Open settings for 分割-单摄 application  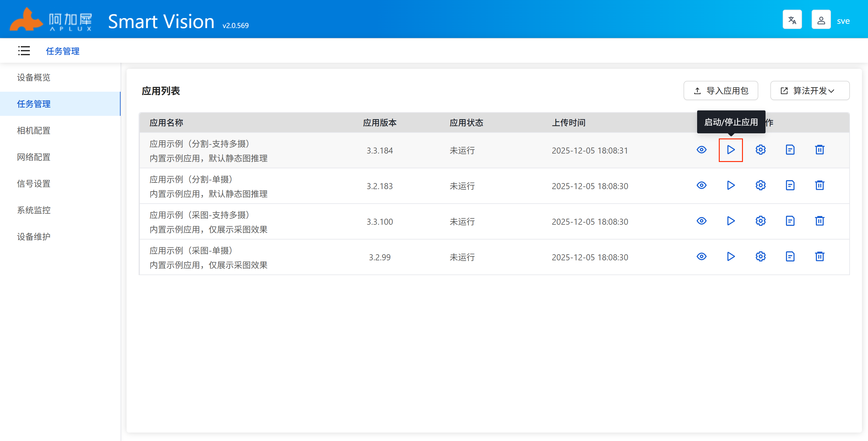(x=760, y=186)
